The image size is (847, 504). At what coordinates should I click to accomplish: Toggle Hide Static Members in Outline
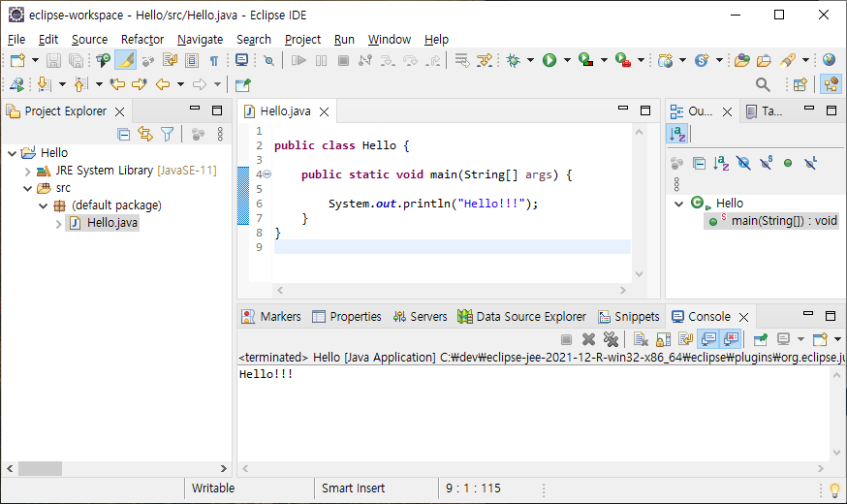click(766, 163)
